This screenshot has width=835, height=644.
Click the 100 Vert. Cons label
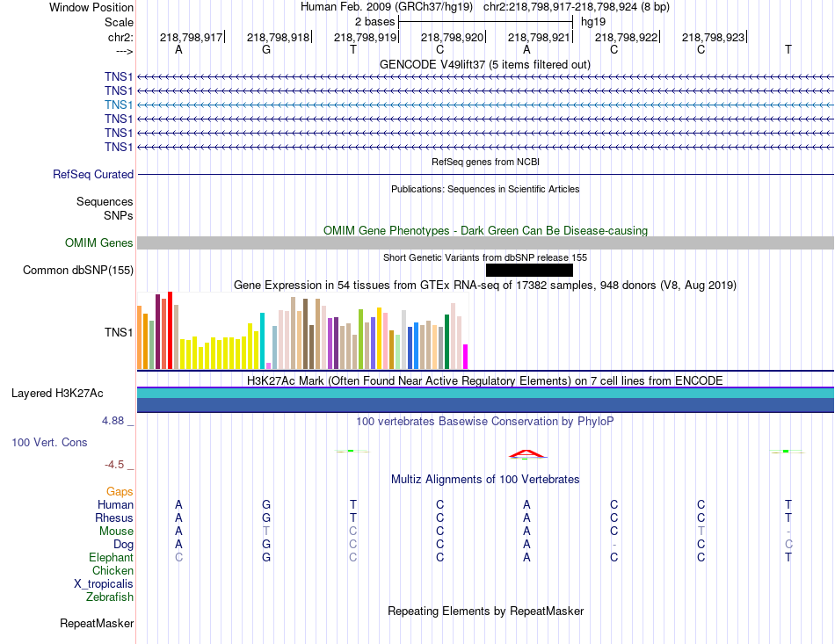pos(49,442)
